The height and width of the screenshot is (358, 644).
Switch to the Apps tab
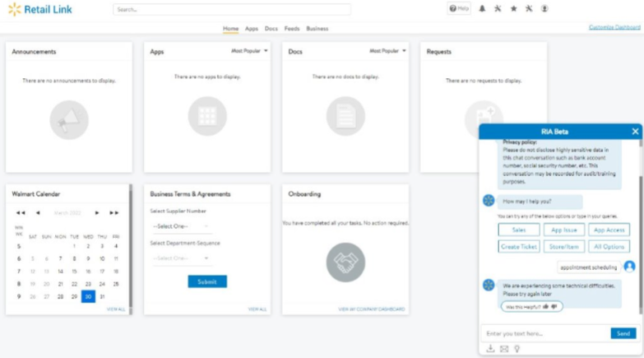click(x=252, y=28)
